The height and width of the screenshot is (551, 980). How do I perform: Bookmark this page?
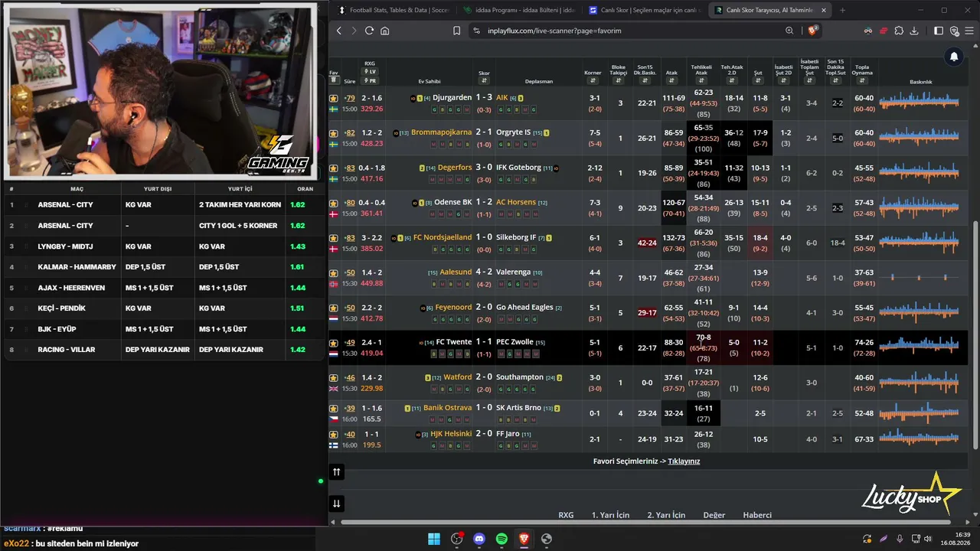(456, 31)
